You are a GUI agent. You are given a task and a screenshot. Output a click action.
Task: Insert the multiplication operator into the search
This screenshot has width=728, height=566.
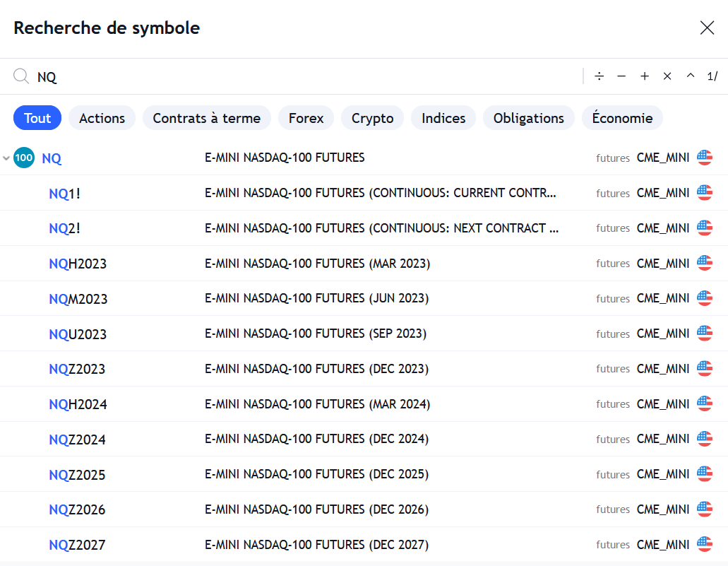[667, 76]
